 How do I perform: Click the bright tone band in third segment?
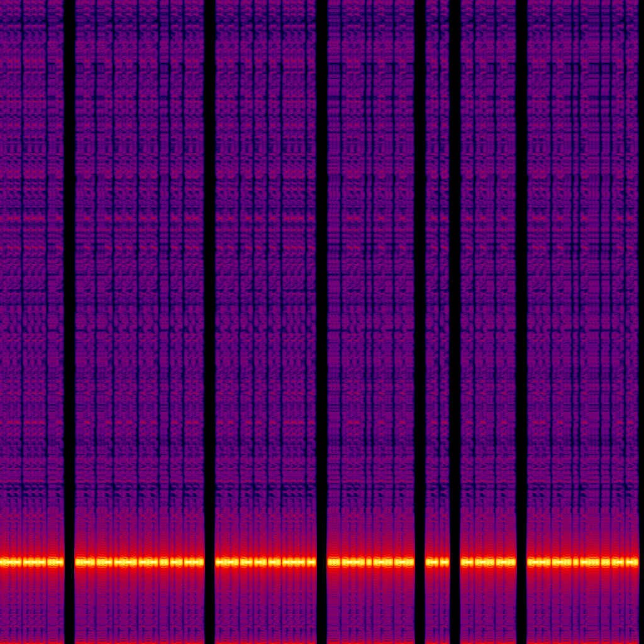265,562
